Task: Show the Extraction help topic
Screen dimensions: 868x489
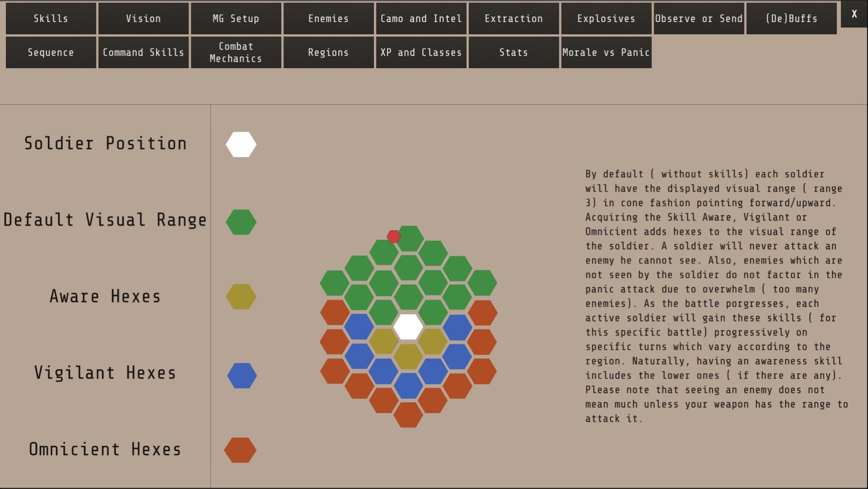Action: click(514, 19)
